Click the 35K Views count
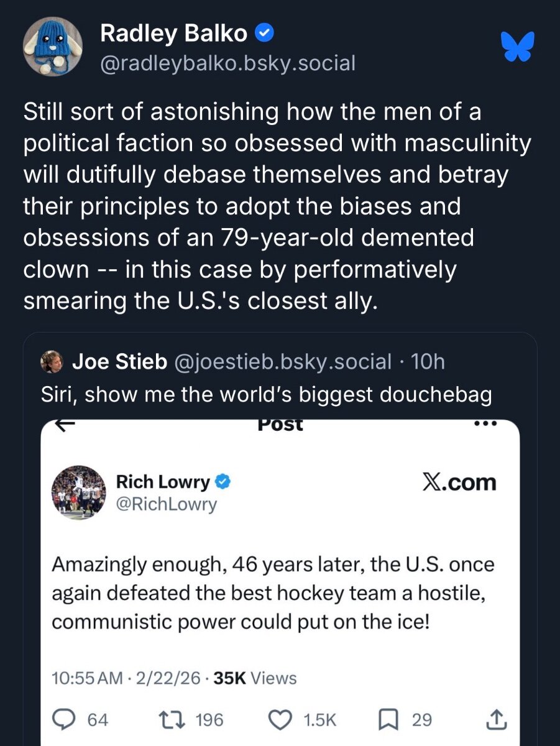The width and height of the screenshot is (560, 746). click(255, 678)
